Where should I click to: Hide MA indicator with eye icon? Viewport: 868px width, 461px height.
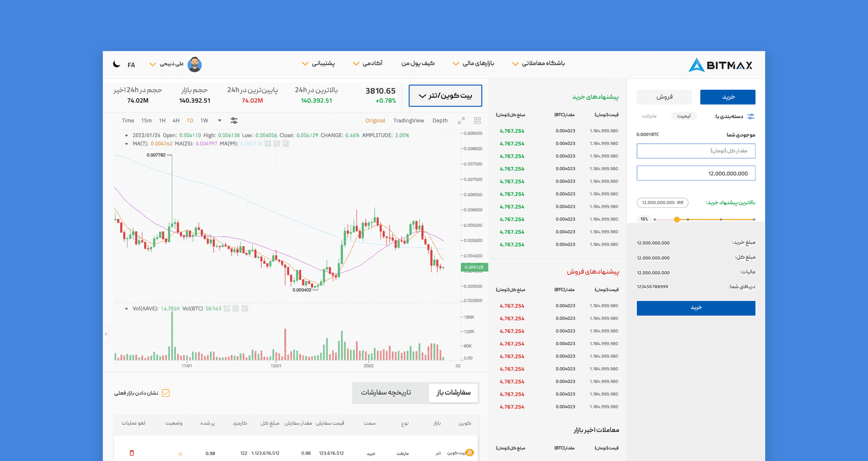268,143
